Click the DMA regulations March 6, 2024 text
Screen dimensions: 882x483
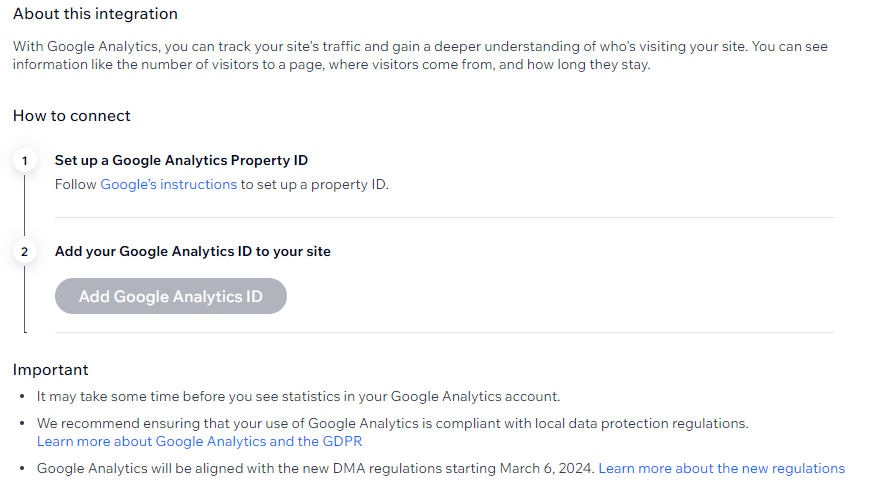pos(315,468)
